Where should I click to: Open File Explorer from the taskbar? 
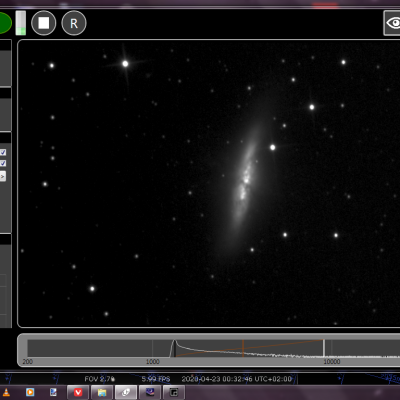point(102,392)
